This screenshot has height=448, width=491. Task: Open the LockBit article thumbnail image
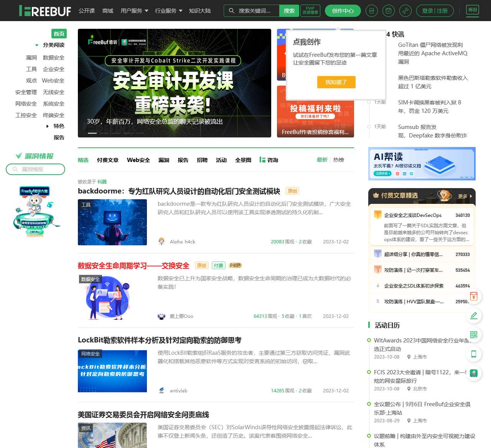tap(112, 371)
